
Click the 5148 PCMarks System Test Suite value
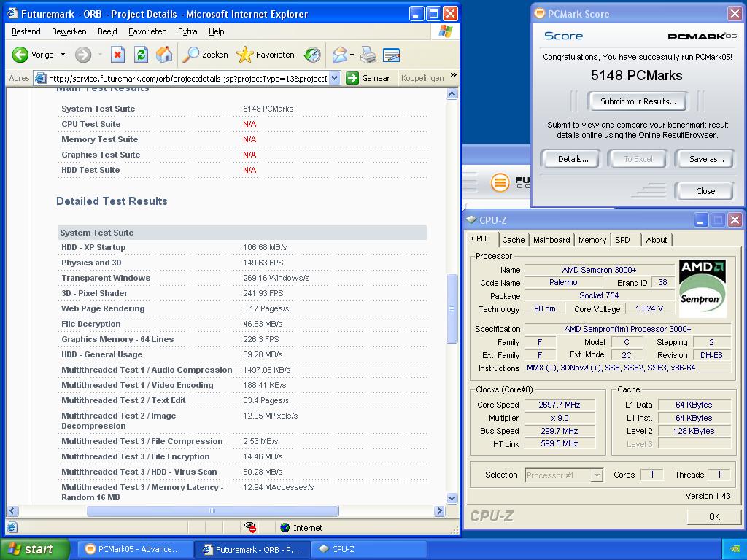point(268,109)
